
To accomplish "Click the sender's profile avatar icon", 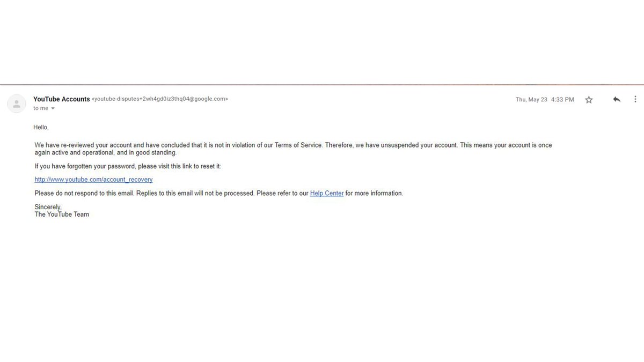I will (x=17, y=104).
